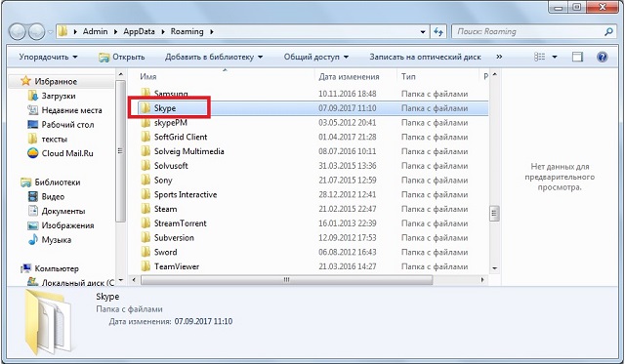Click the file list scroll down arrow
Image resolution: width=625 pixels, height=364 pixels.
tap(494, 268)
